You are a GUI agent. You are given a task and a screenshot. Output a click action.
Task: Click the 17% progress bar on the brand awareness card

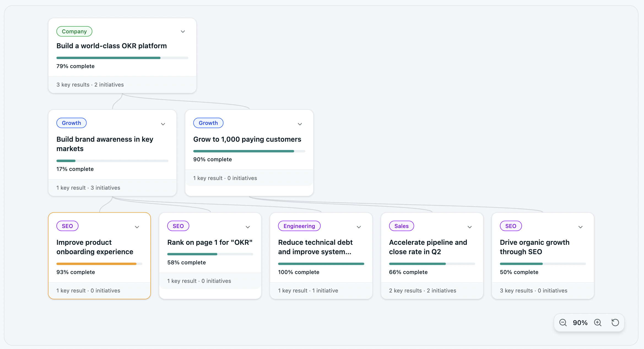(112, 161)
